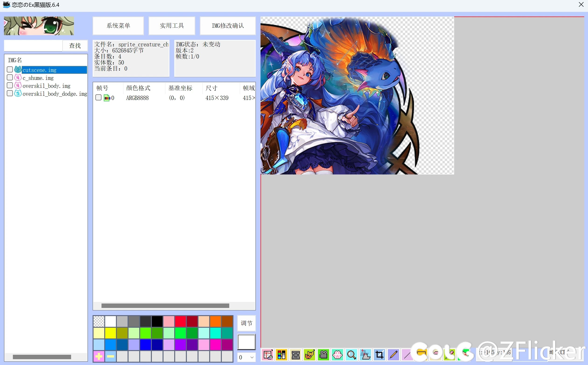This screenshot has width=588, height=365.
Task: Click the 调节 adjust button
Action: (246, 323)
